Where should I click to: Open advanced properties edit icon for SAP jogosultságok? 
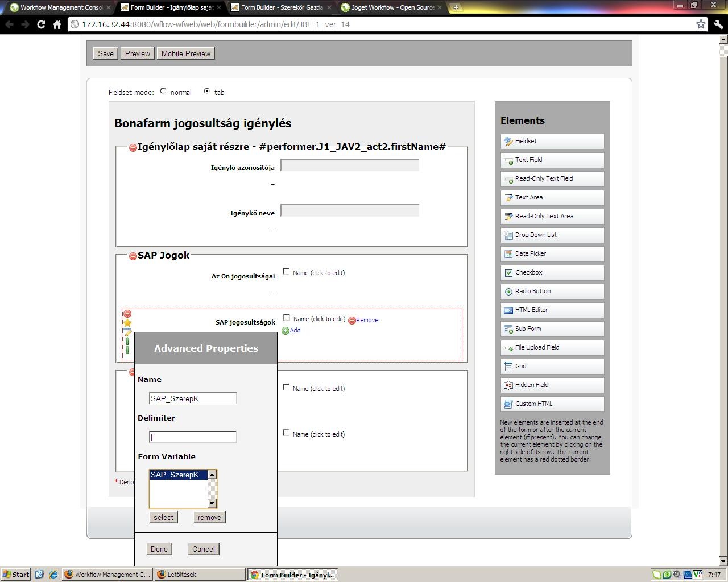click(127, 332)
